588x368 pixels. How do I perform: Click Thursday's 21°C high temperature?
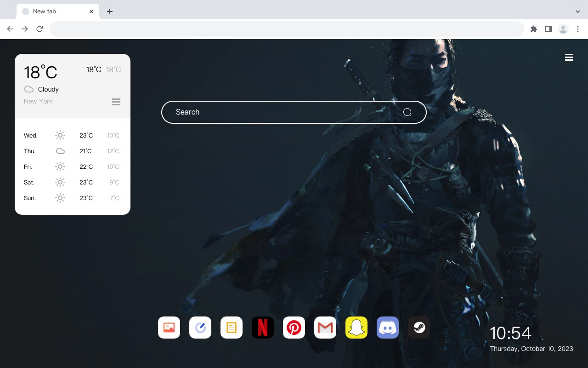click(85, 151)
